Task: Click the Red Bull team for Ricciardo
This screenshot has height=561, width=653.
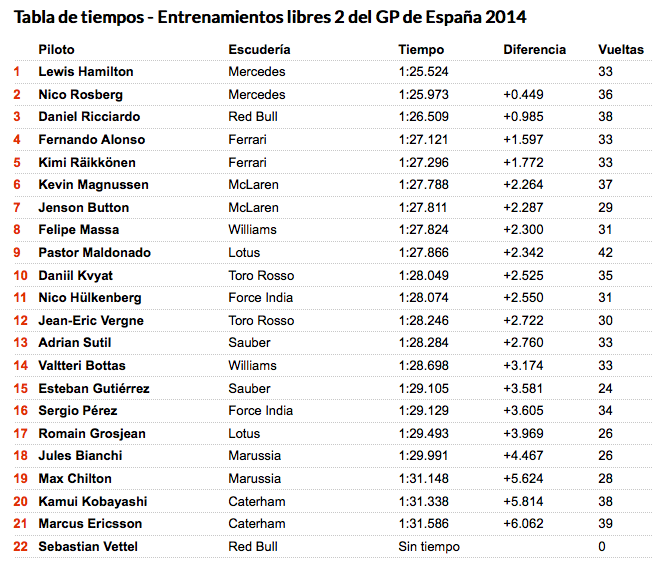Action: click(253, 117)
